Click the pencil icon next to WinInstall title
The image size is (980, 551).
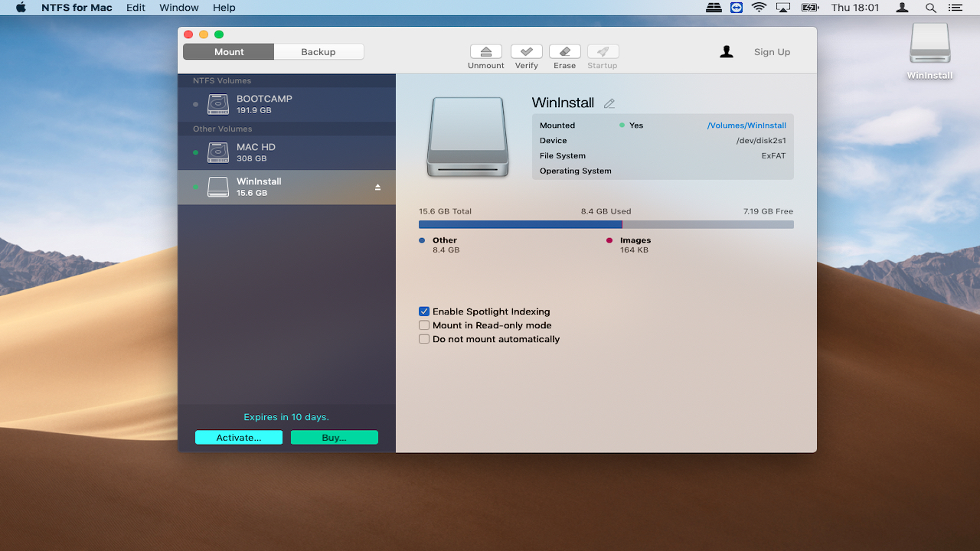609,103
